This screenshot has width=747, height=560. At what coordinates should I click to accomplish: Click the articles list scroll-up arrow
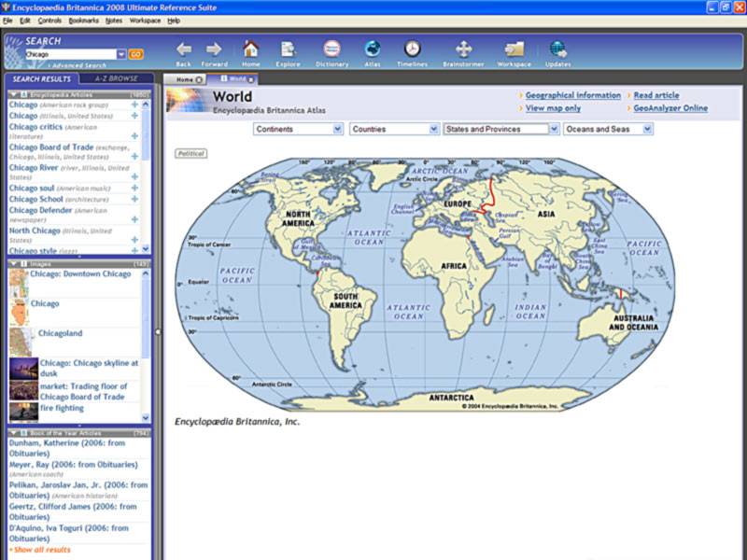(146, 104)
